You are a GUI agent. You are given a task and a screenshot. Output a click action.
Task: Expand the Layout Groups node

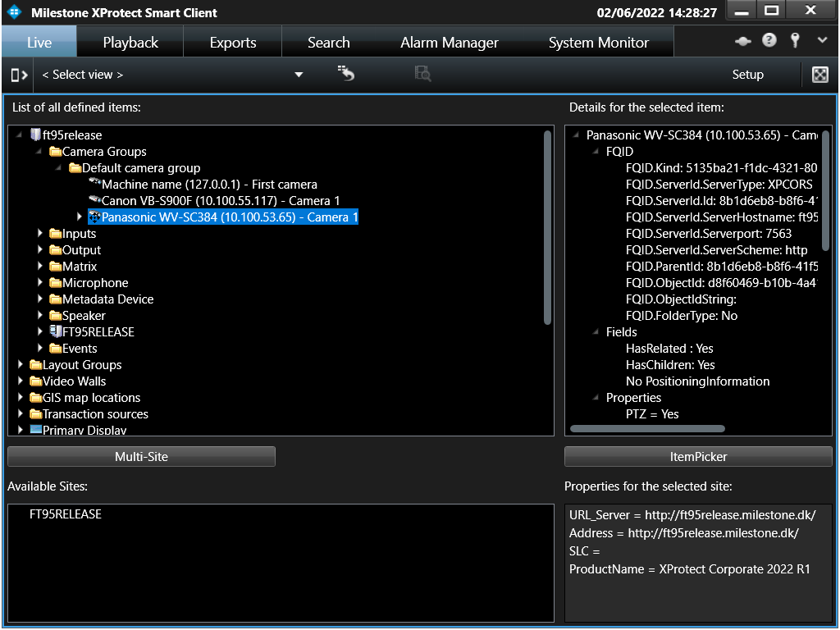20,365
